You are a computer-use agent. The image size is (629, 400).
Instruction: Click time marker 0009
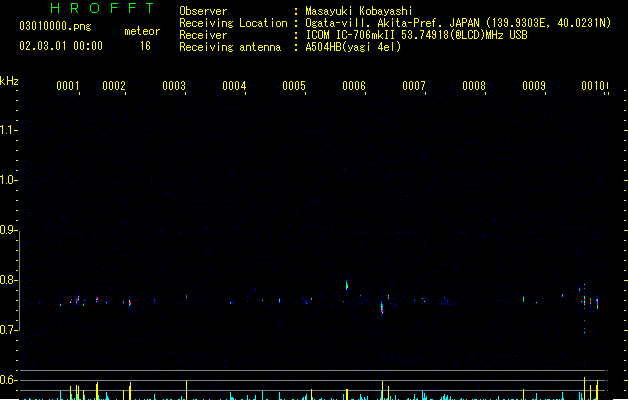click(x=534, y=86)
